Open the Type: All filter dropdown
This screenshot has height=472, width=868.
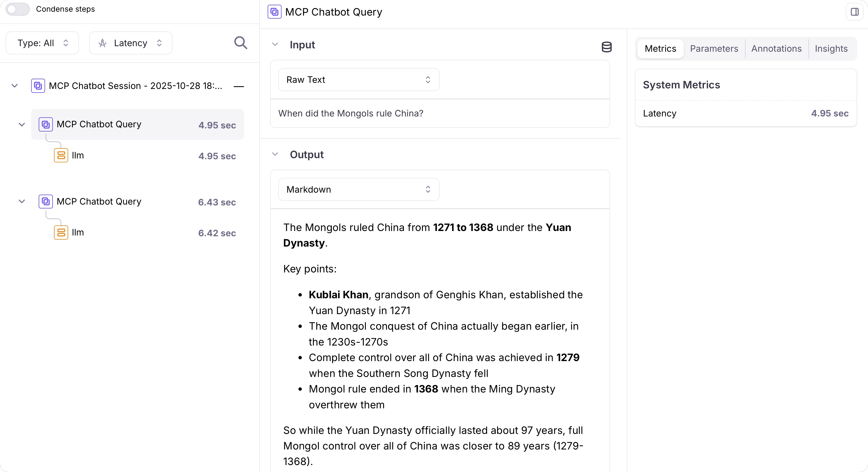click(x=43, y=43)
